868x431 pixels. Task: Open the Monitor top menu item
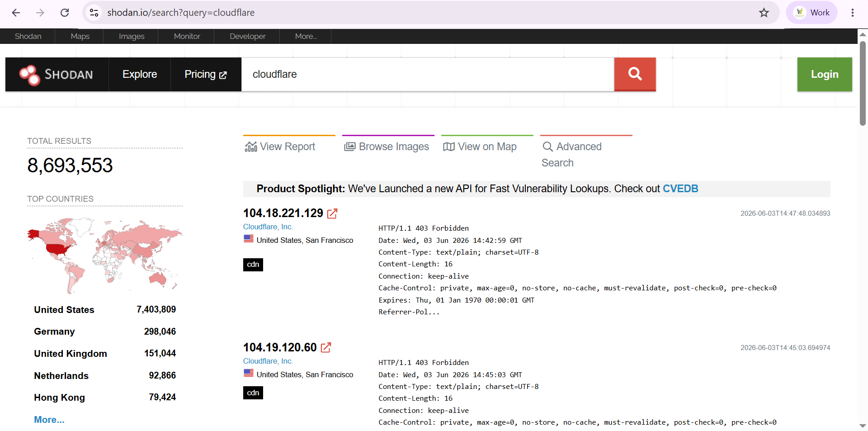pyautogui.click(x=187, y=36)
